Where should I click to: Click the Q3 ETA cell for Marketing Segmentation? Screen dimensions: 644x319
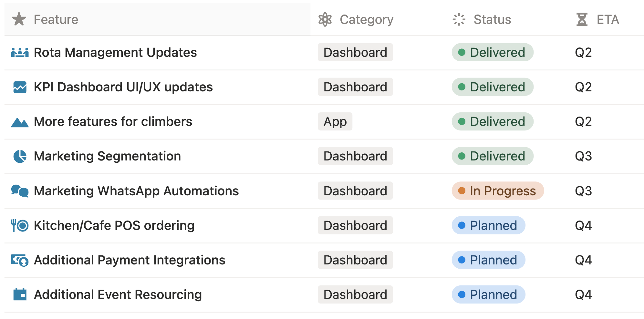tap(583, 156)
